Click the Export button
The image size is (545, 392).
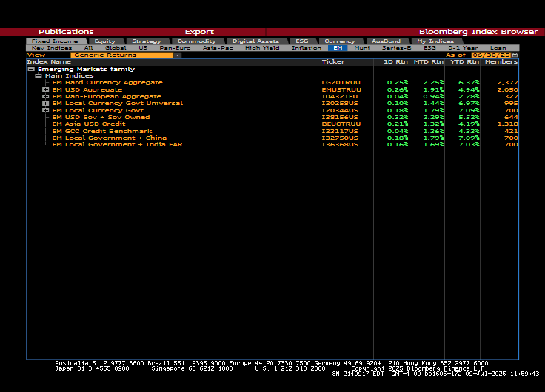pyautogui.click(x=199, y=32)
